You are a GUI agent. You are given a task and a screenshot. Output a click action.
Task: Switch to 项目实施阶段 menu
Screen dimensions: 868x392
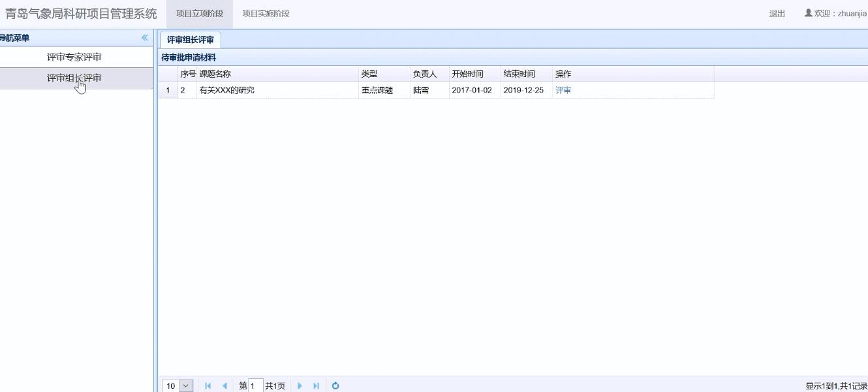(x=266, y=14)
